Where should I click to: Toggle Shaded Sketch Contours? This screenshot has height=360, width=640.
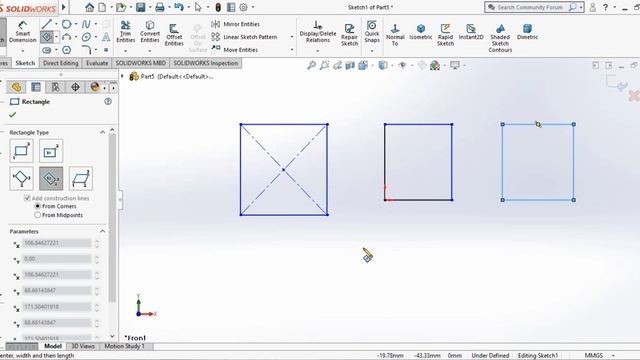pyautogui.click(x=500, y=38)
